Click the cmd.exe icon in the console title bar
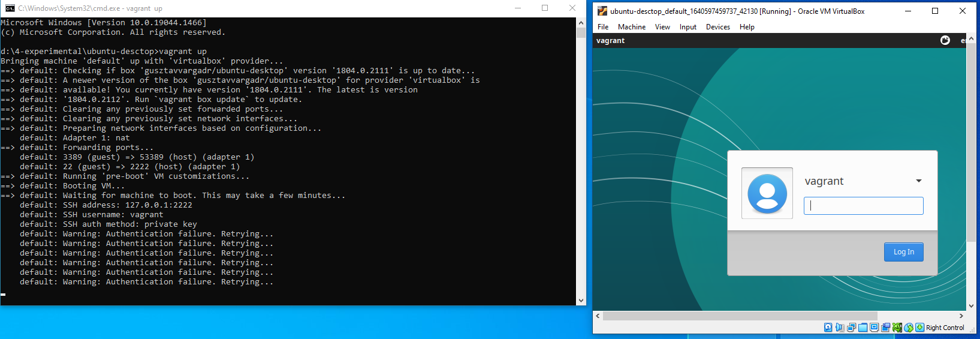Image resolution: width=980 pixels, height=339 pixels. [10, 8]
